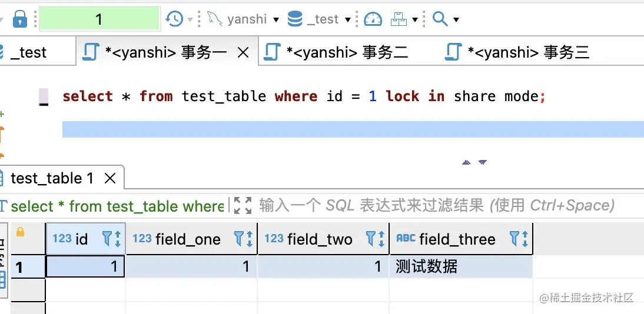Switch to the _test editor tab
This screenshot has width=644, height=314.
coord(28,52)
